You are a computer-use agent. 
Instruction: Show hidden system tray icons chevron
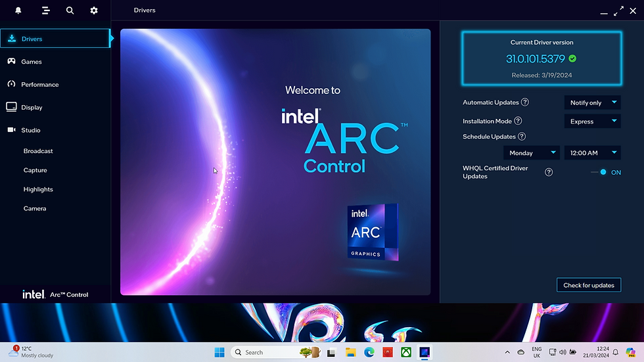click(x=507, y=352)
